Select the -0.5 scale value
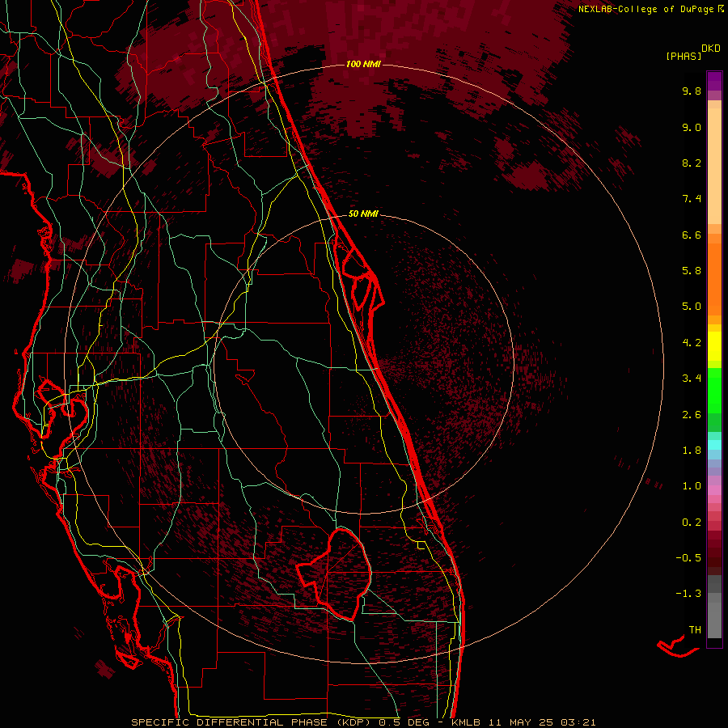728x728 pixels. pyautogui.click(x=688, y=558)
